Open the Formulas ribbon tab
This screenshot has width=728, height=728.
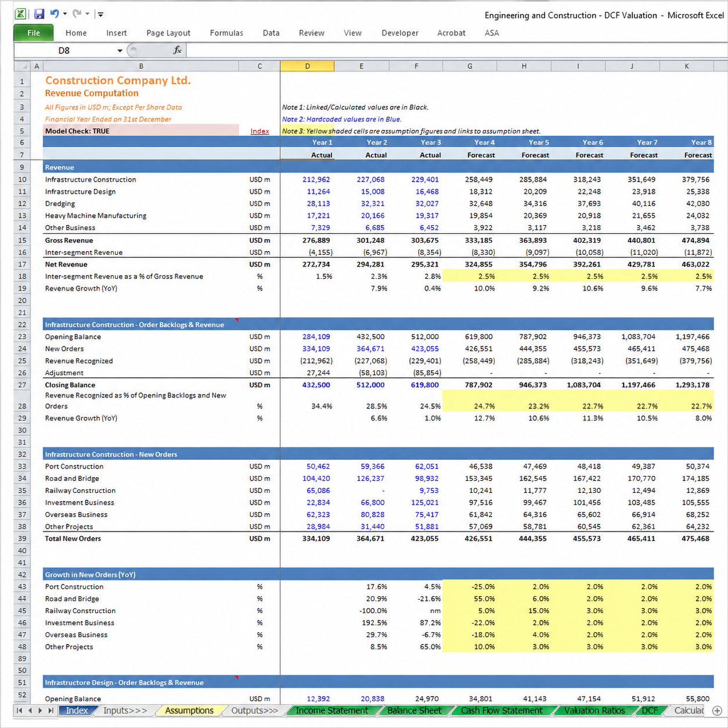click(226, 33)
